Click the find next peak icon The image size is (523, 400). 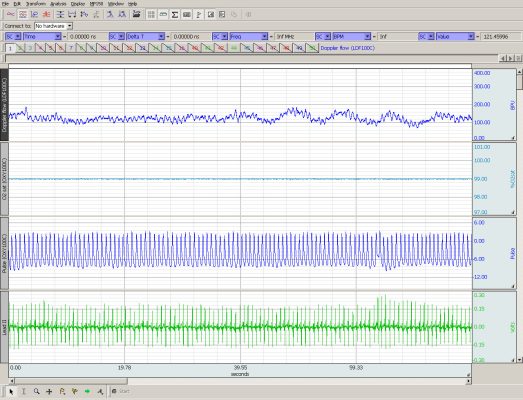pyautogui.click(x=122, y=14)
